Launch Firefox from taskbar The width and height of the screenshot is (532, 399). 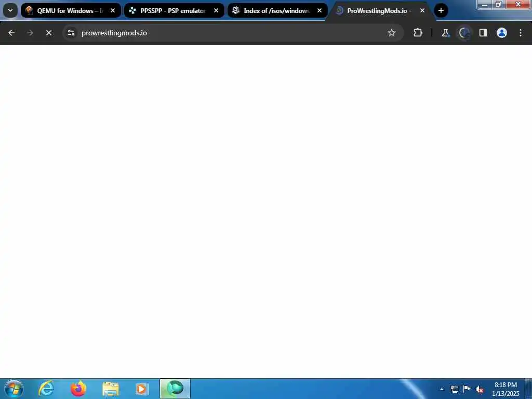[78, 389]
